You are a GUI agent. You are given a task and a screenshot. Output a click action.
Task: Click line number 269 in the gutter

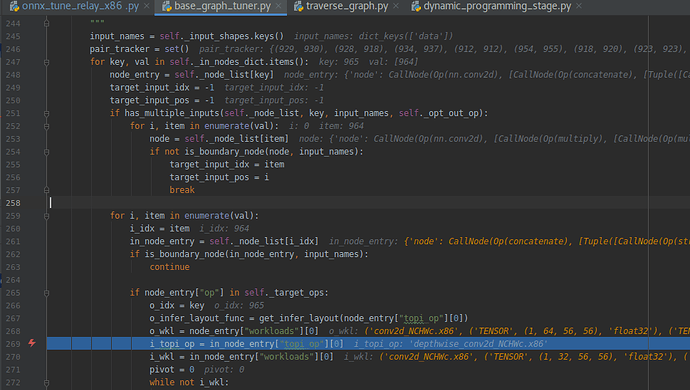[13, 344]
